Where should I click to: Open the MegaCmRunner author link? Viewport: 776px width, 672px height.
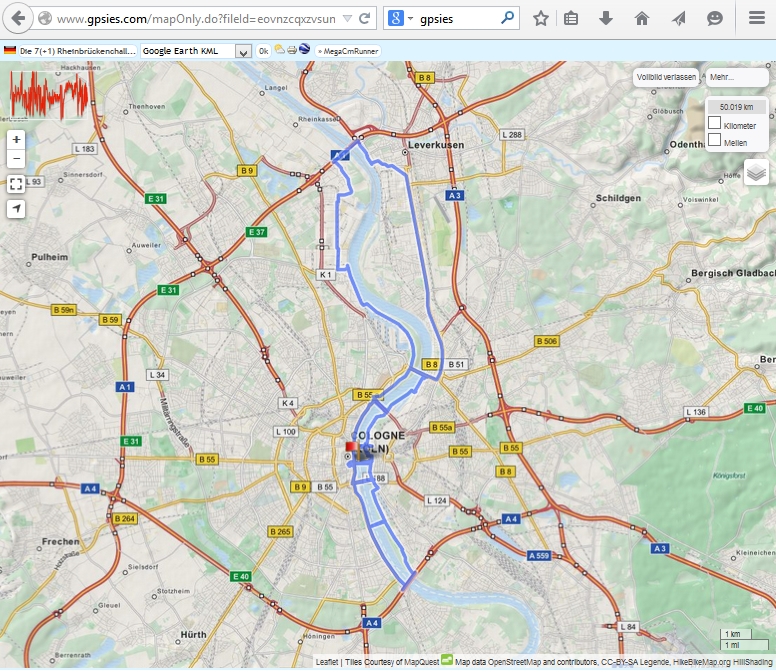[342, 51]
